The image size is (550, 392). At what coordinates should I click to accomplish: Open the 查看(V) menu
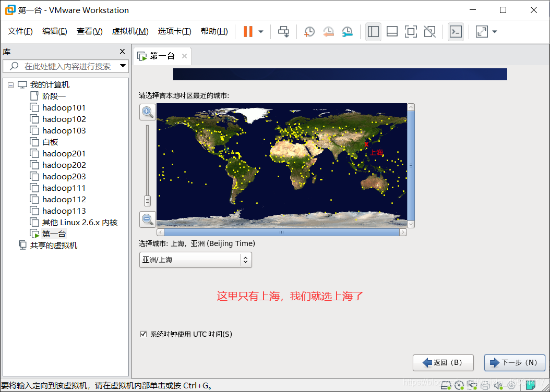89,31
